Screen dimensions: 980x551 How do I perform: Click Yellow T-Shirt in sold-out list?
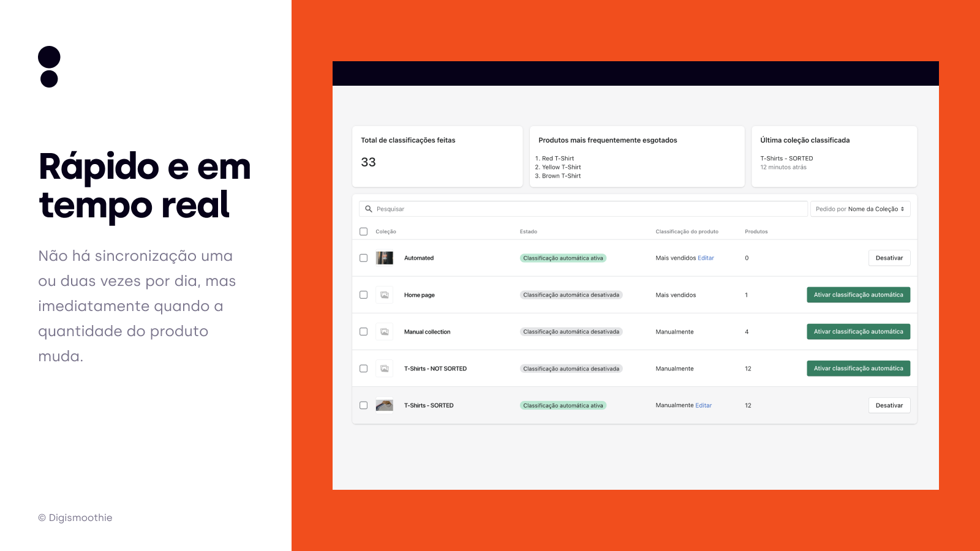tap(561, 167)
